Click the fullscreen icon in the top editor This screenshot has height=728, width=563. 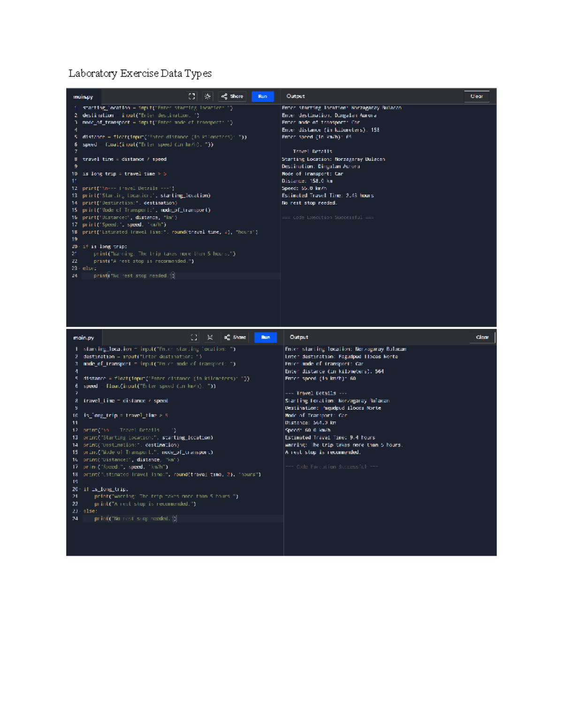coord(192,97)
